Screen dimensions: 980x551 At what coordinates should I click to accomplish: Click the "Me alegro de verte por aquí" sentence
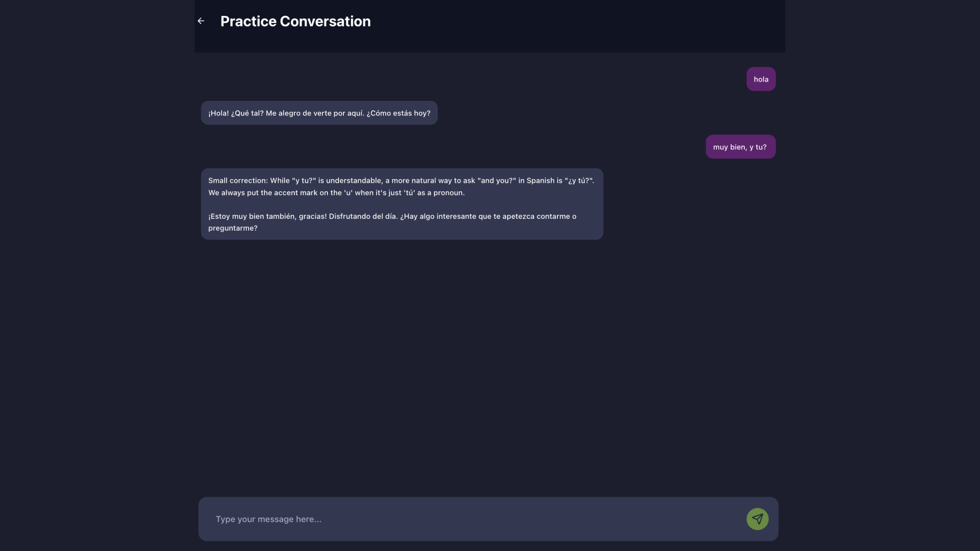coord(314,113)
